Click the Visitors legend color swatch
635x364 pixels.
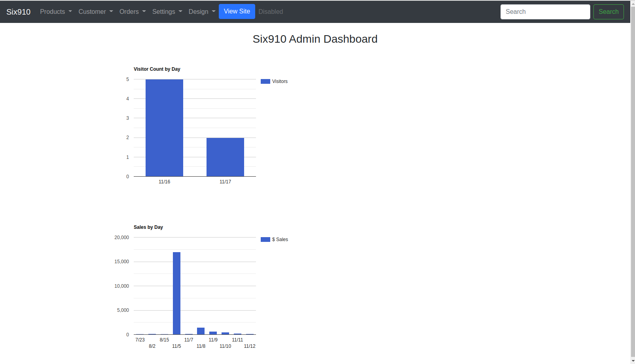point(265,81)
